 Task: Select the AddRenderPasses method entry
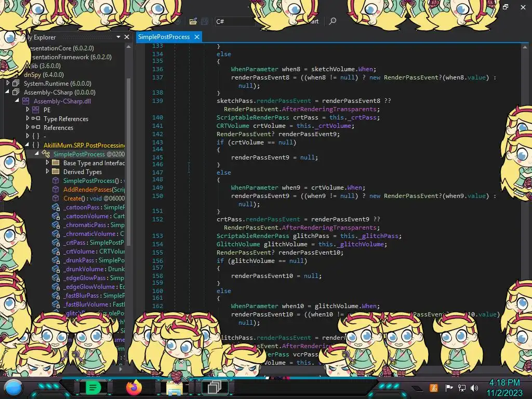click(94, 189)
